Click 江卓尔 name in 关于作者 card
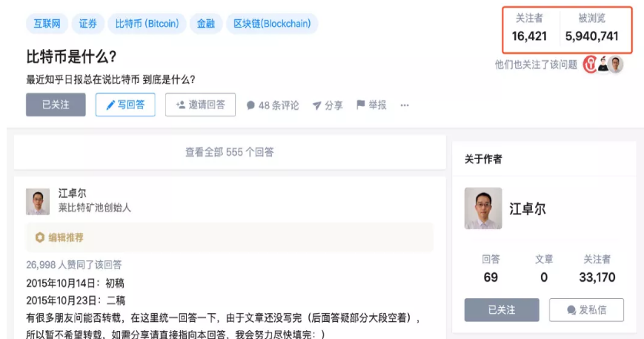 tap(528, 208)
